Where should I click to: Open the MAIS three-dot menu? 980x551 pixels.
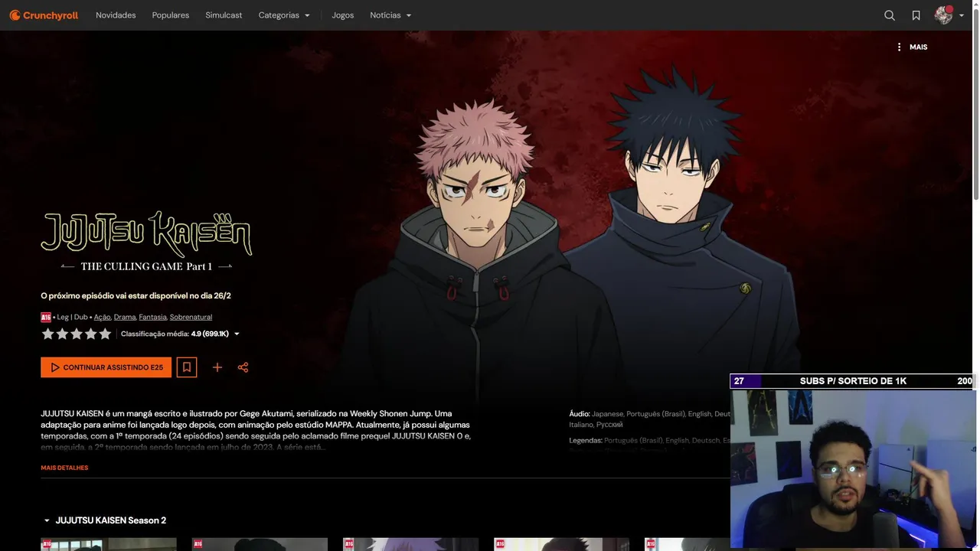click(x=911, y=47)
